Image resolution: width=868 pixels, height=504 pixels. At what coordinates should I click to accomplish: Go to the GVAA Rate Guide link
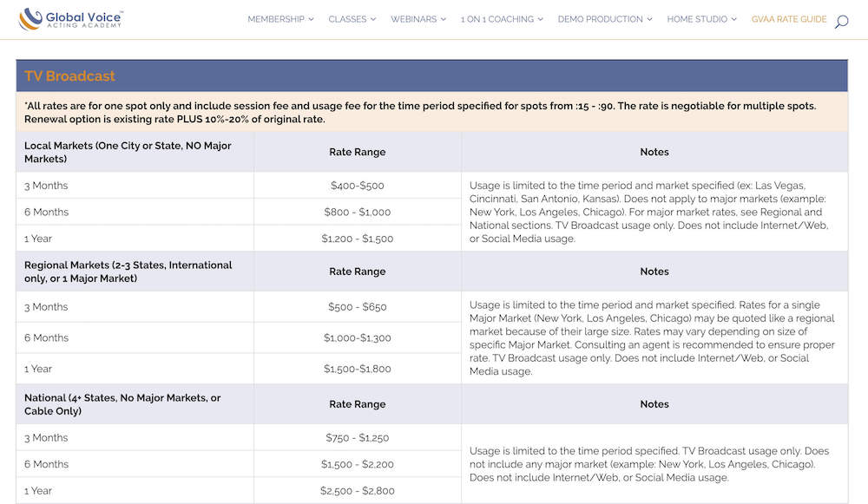[x=788, y=19]
